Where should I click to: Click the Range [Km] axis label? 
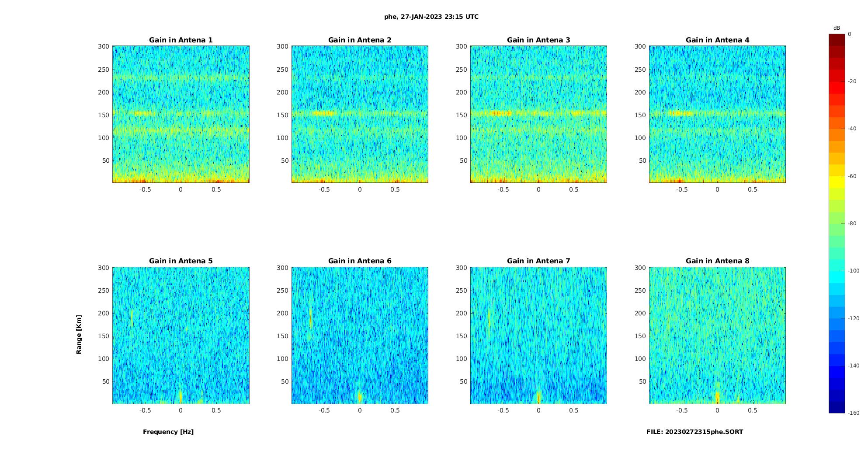pyautogui.click(x=79, y=335)
